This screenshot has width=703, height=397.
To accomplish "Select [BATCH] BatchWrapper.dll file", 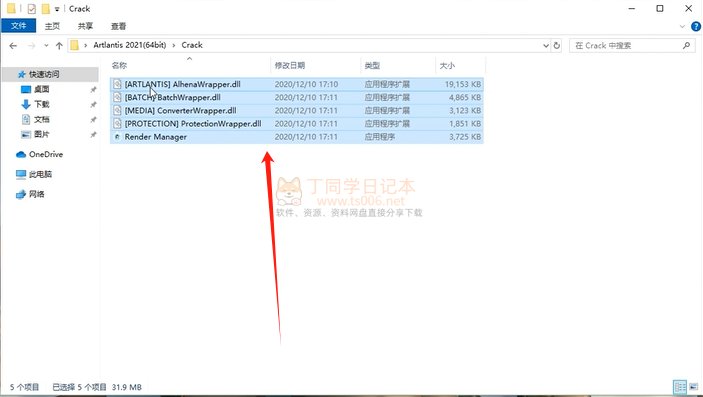I will click(297, 97).
